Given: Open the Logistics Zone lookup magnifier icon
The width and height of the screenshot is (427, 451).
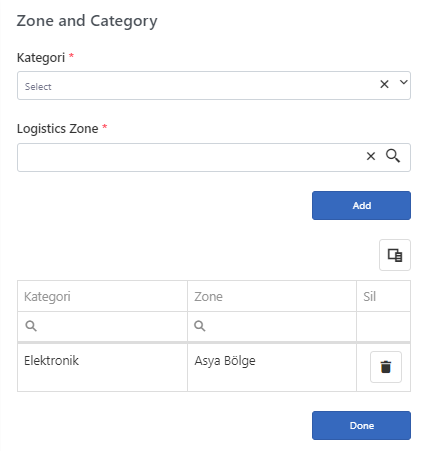Looking at the screenshot, I should 393,156.
